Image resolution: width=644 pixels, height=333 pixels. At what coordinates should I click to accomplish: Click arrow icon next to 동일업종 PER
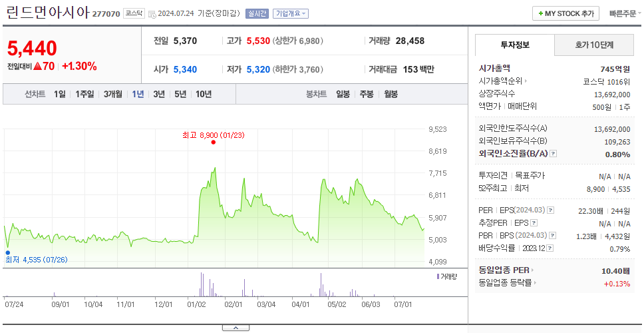coord(532,270)
